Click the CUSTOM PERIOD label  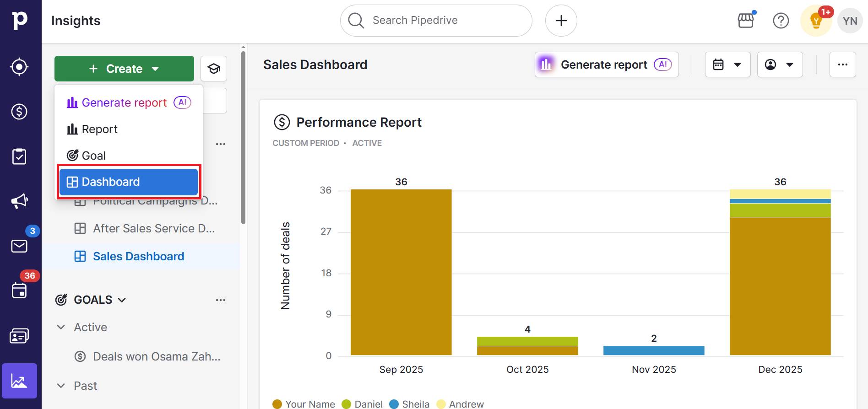click(x=306, y=143)
